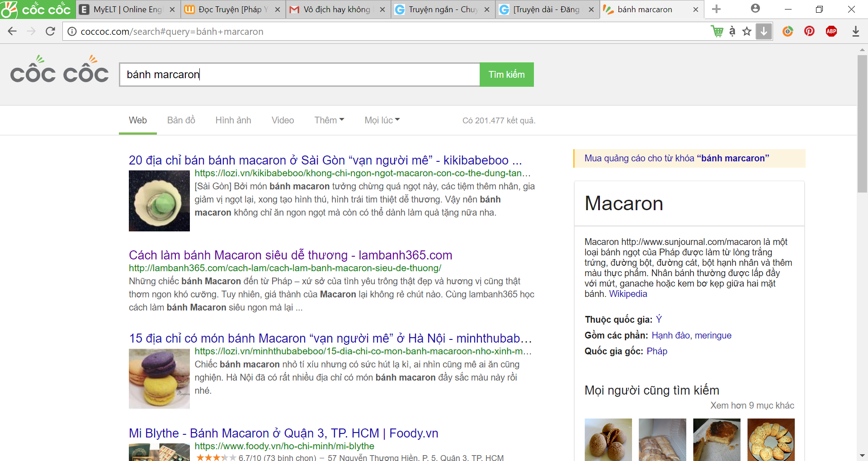Close the Vô địch hay không tab
The height and width of the screenshot is (461, 868).
382,9
